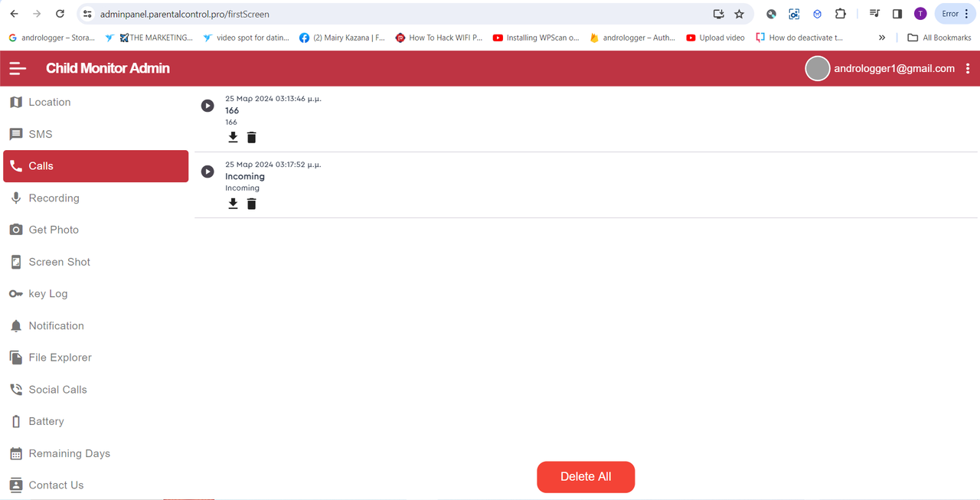This screenshot has height=500, width=980.
Task: Select Calls in the sidebar
Action: click(96, 166)
